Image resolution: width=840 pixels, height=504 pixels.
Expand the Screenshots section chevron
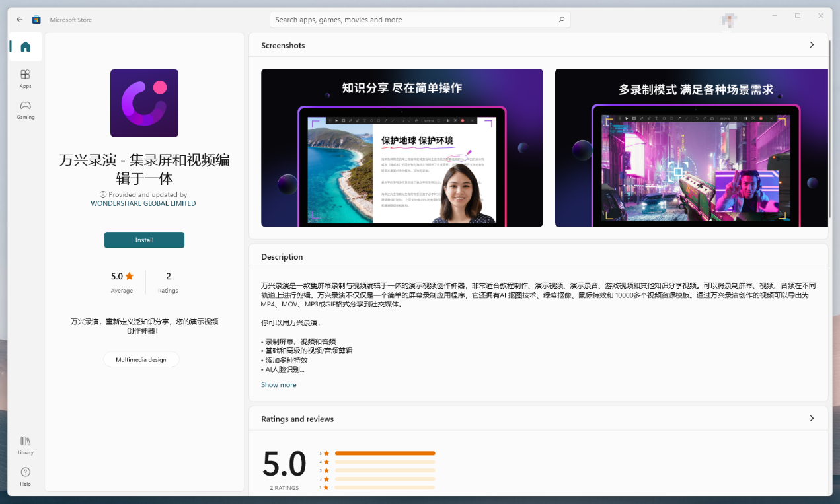(x=812, y=45)
